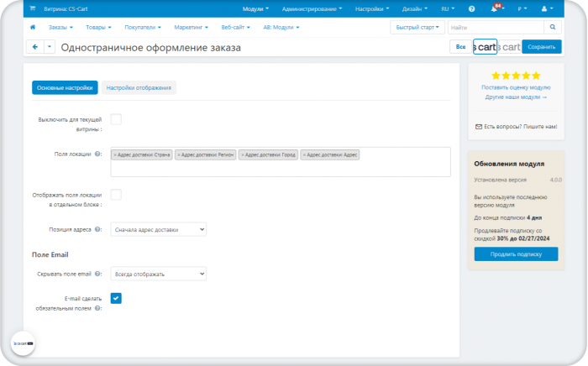The image size is (588, 366).
Task: Follow Другие наши модули link
Action: coord(516,97)
